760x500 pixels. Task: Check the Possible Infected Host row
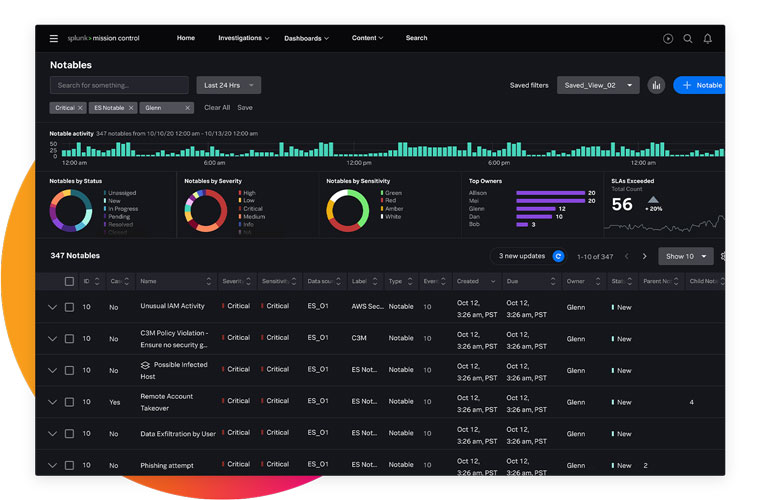click(69, 370)
